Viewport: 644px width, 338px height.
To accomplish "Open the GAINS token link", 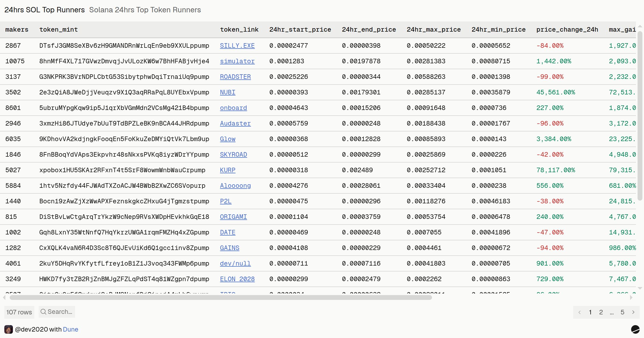I will point(229,248).
